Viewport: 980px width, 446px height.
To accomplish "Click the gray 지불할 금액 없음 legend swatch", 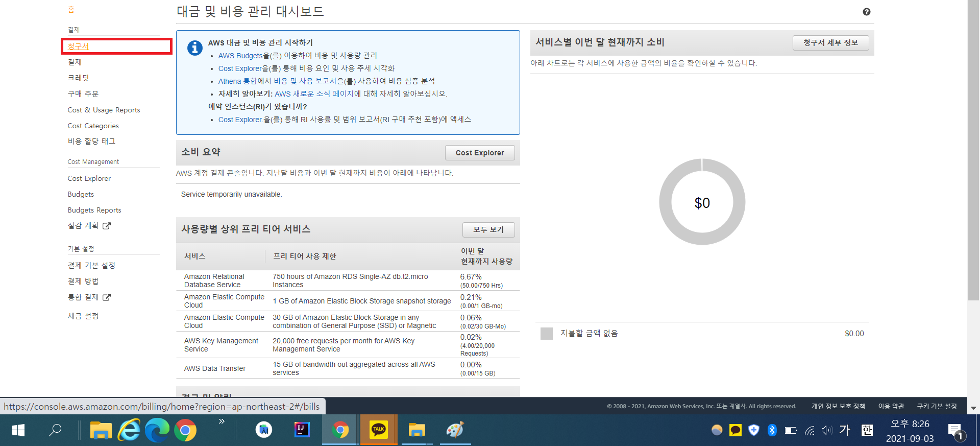I will pyautogui.click(x=546, y=334).
